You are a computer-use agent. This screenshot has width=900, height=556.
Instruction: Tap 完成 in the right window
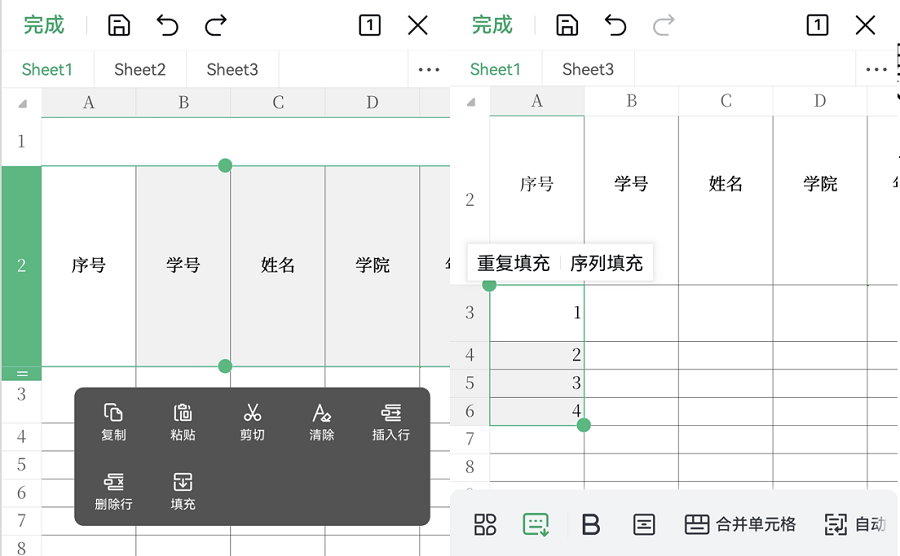pos(492,25)
